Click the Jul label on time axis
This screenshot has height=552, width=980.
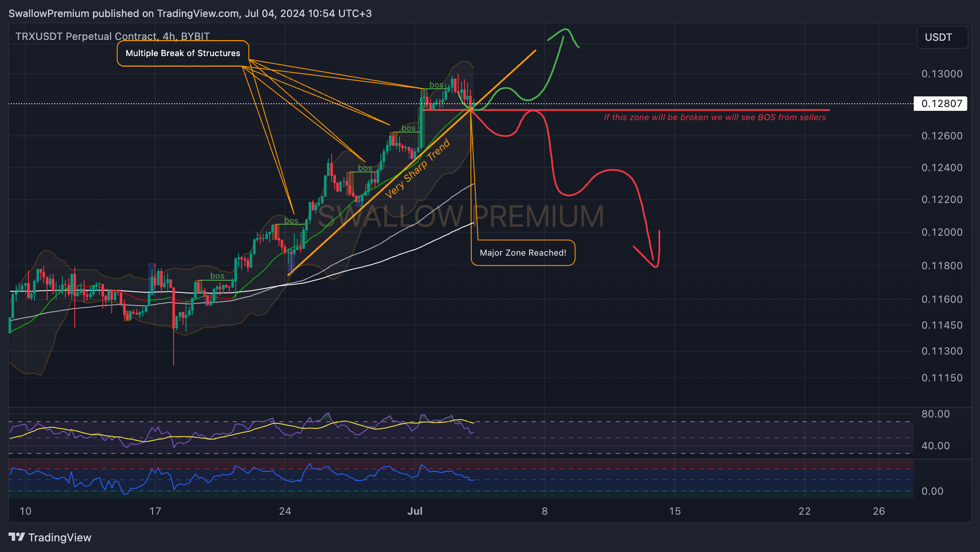pos(415,511)
